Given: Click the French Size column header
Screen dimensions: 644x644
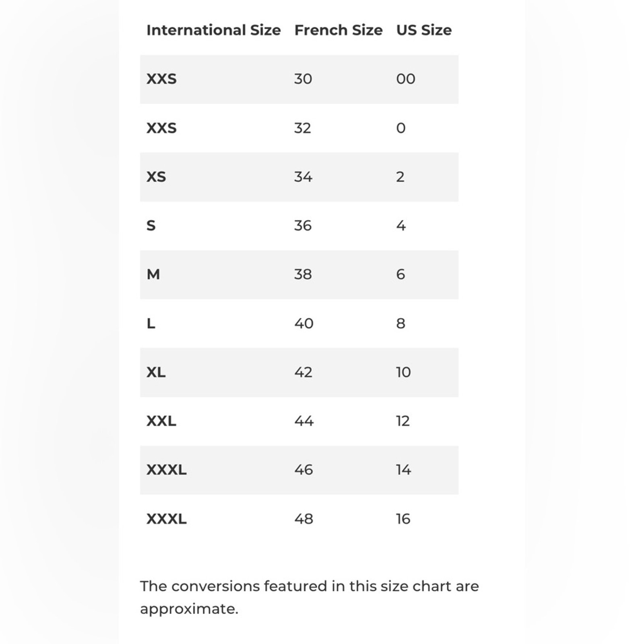Looking at the screenshot, I should pos(339,30).
